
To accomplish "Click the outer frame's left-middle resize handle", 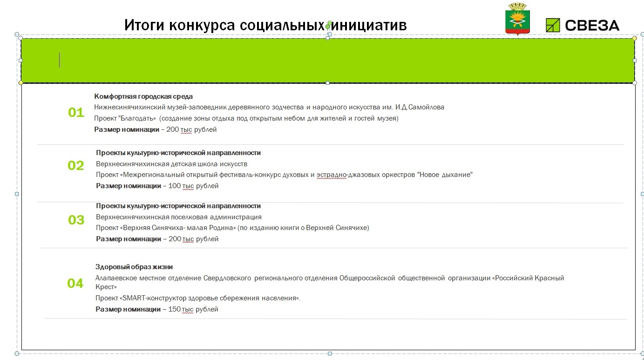I will click(17, 194).
